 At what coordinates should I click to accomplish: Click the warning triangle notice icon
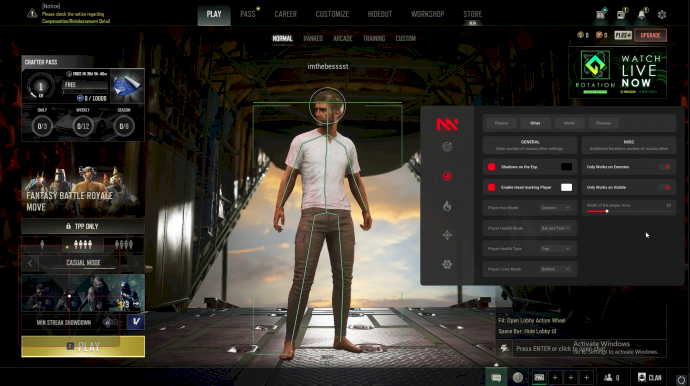tap(32, 13)
